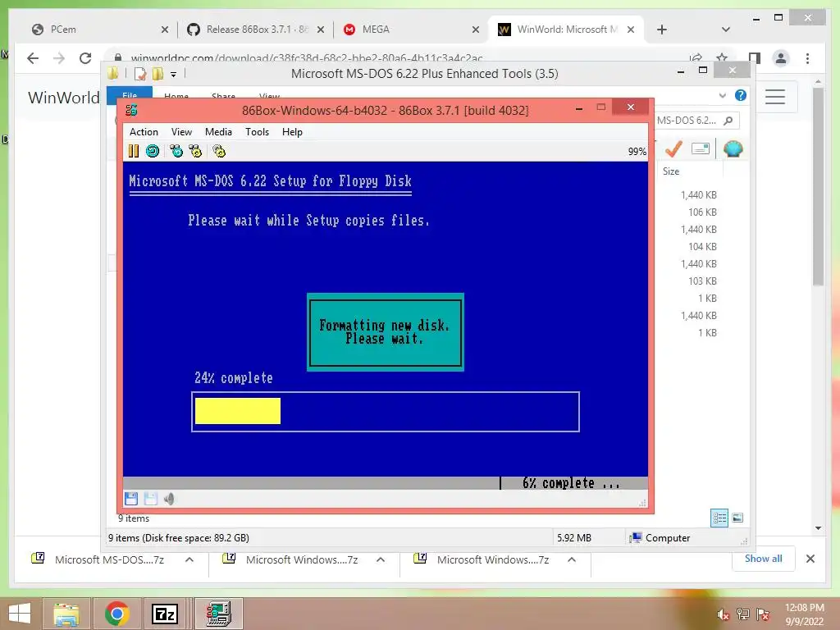Click seashell icon in Explorer ribbon
Screen dimensions: 840x630
click(733, 148)
